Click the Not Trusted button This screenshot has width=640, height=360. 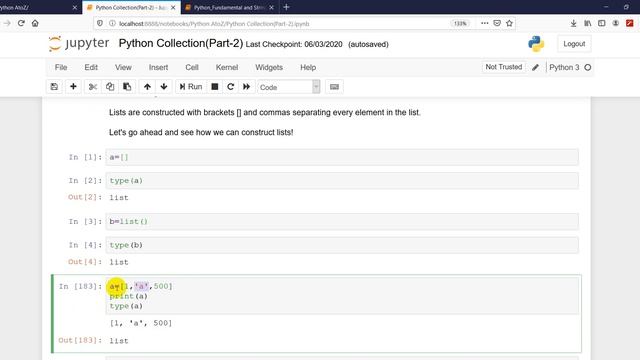pos(504,67)
